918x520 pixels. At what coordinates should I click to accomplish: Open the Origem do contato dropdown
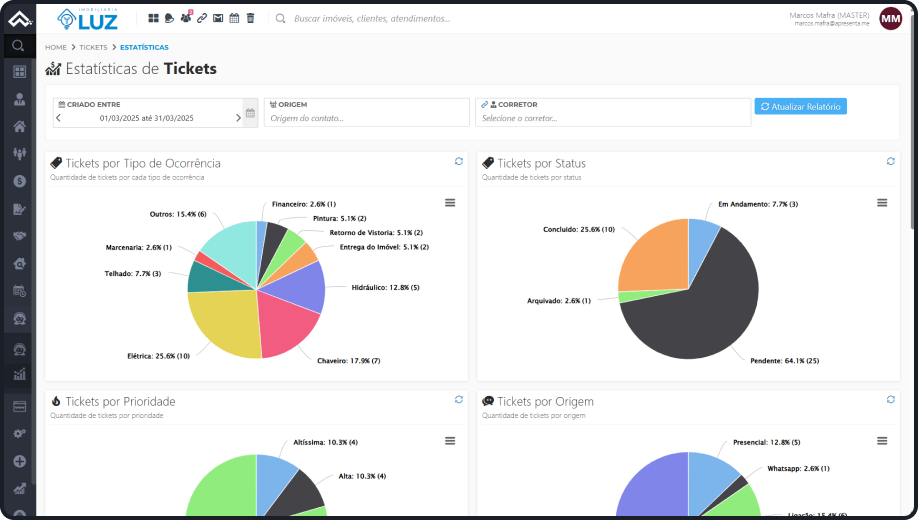click(x=366, y=112)
